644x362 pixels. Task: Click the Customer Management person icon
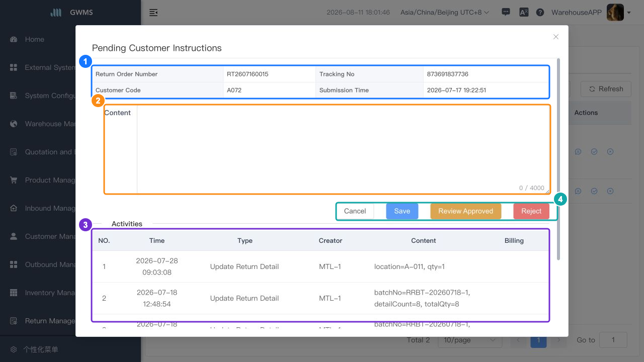(x=14, y=236)
